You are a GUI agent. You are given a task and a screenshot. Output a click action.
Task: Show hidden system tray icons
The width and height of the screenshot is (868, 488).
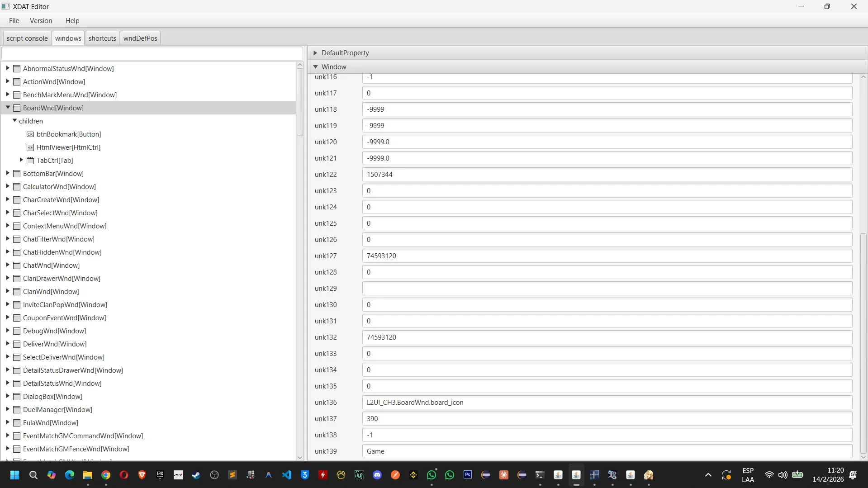[x=708, y=475]
